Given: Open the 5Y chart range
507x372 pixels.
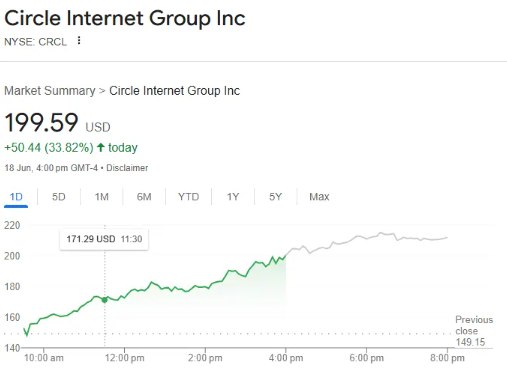Looking at the screenshot, I should point(276,197).
